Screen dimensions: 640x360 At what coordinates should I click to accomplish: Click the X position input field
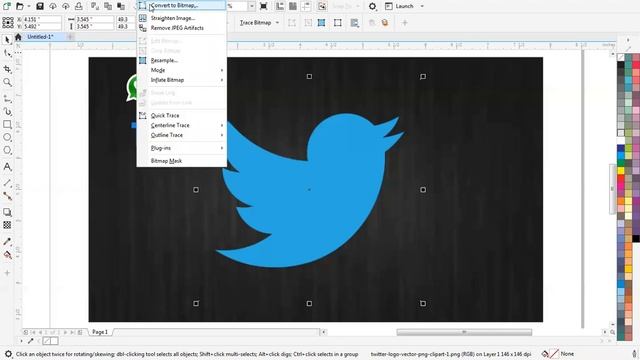pyautogui.click(x=42, y=19)
